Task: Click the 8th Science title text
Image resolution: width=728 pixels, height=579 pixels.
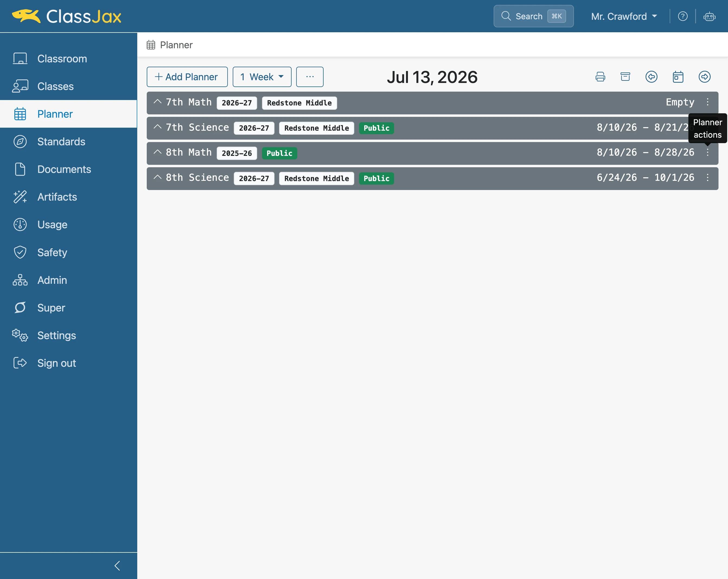Action: pyautogui.click(x=197, y=178)
